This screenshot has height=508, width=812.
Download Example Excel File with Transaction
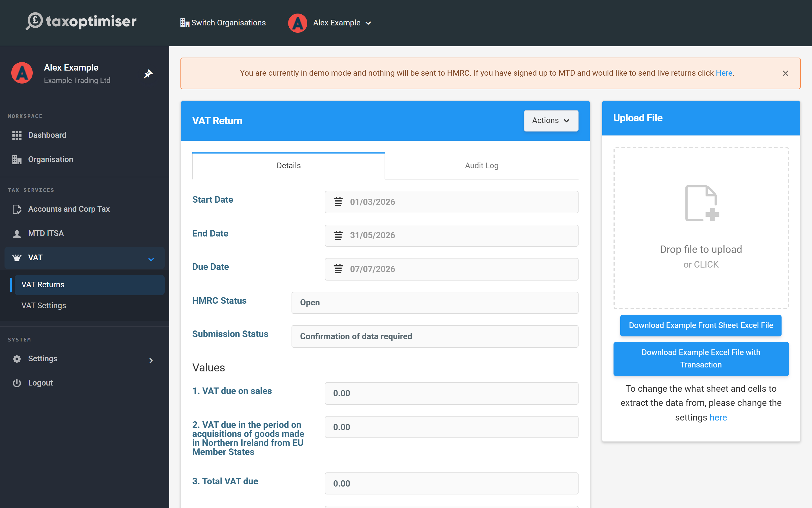[x=701, y=358]
